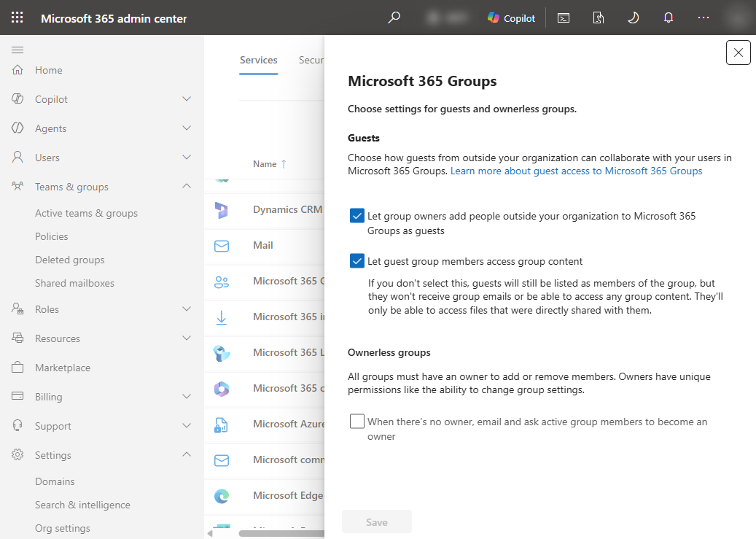Click the Agents icon in the sidebar

coord(17,128)
